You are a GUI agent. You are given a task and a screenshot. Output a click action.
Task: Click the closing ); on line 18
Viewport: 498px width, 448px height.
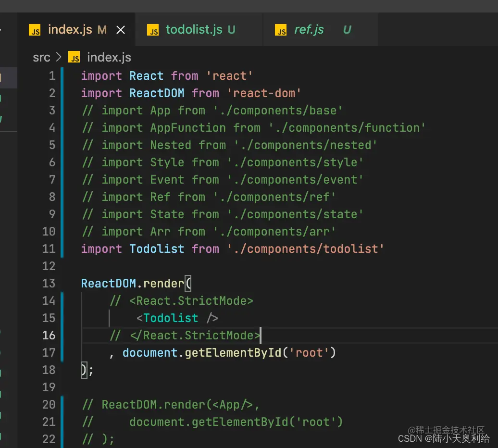87,370
